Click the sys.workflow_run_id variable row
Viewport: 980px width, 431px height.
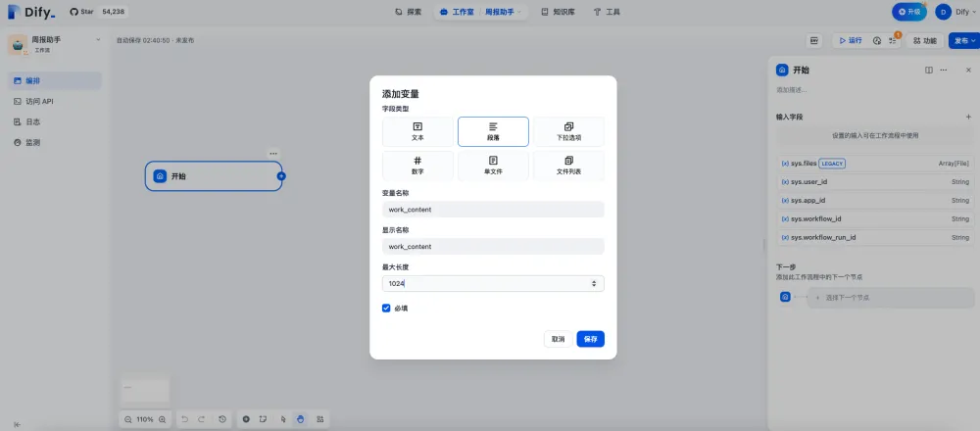(874, 237)
